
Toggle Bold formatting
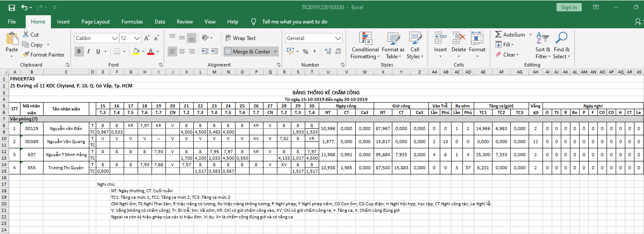(79, 51)
